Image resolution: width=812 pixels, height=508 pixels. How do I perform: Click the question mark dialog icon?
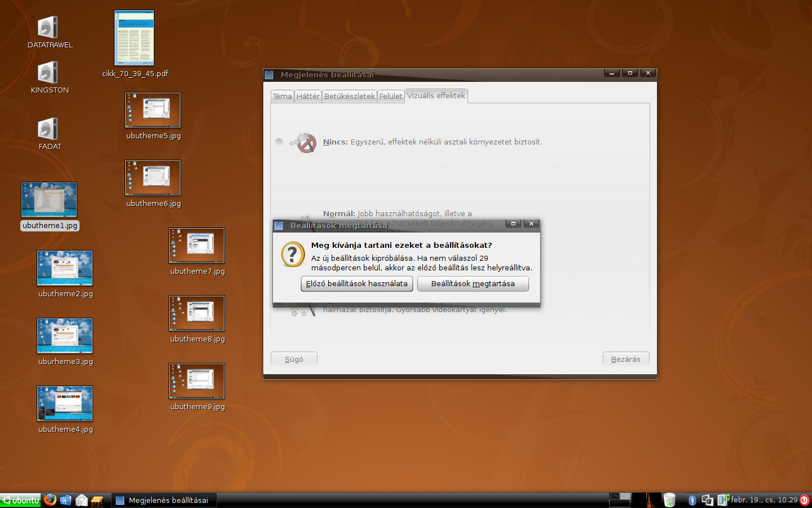pos(293,255)
